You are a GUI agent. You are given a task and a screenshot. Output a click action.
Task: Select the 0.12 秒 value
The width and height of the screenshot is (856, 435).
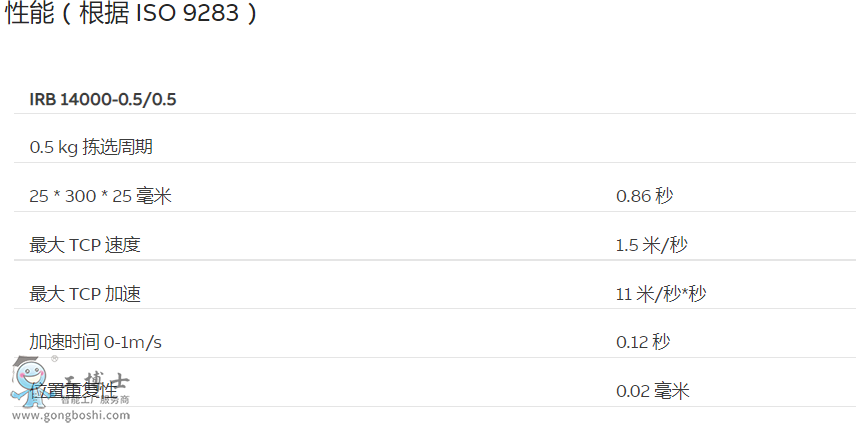[642, 342]
